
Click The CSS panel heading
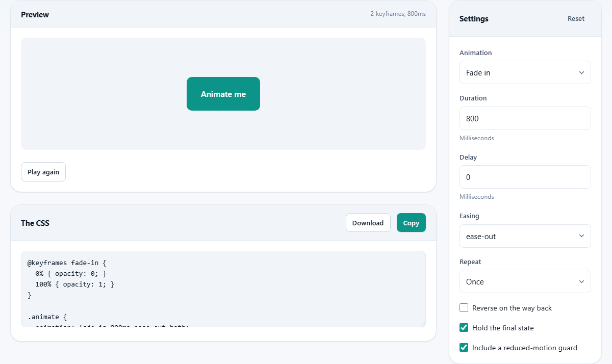coord(35,223)
